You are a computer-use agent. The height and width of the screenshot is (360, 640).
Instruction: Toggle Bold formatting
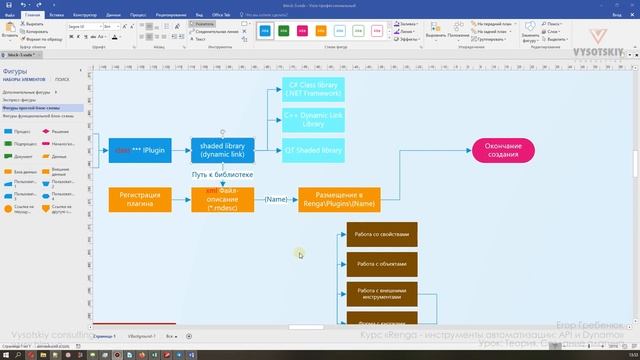(x=71, y=37)
